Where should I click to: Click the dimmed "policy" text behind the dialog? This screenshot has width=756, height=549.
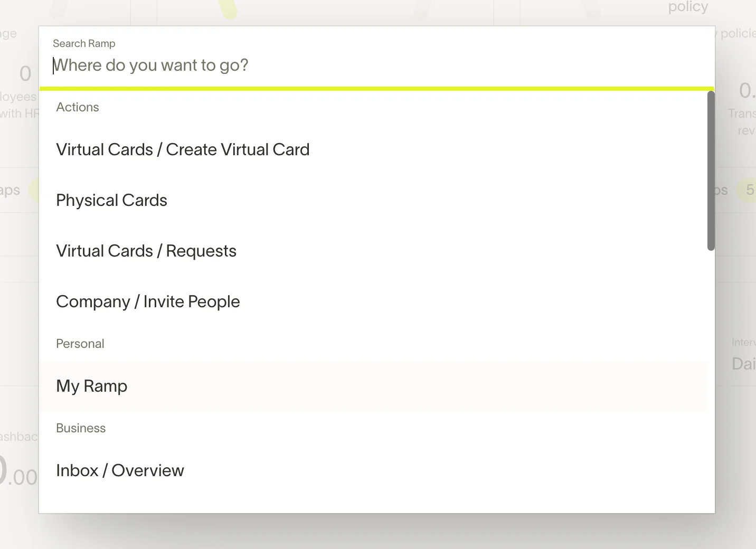coord(687,7)
